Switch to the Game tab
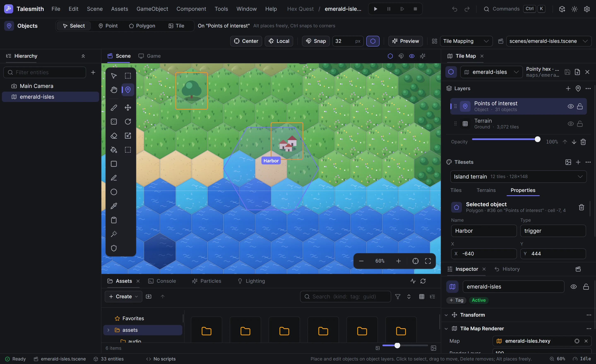Screen dimensions: 596x364 point(149,56)
